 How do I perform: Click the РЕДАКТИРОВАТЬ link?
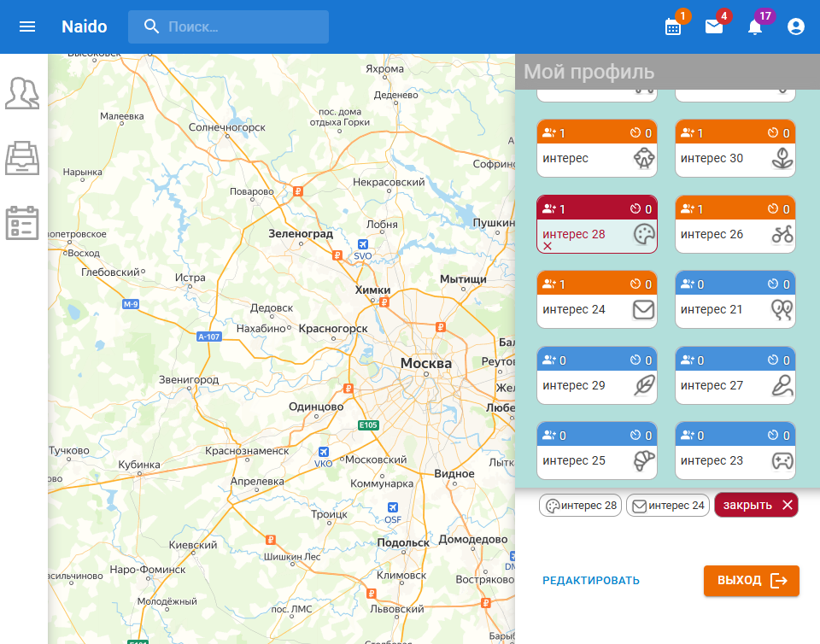pos(591,580)
